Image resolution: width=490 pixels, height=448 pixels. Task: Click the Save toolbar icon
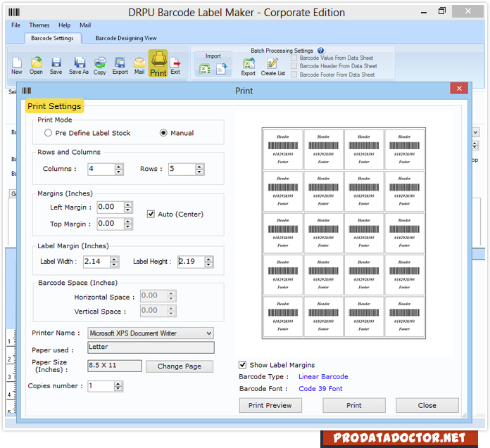56,66
